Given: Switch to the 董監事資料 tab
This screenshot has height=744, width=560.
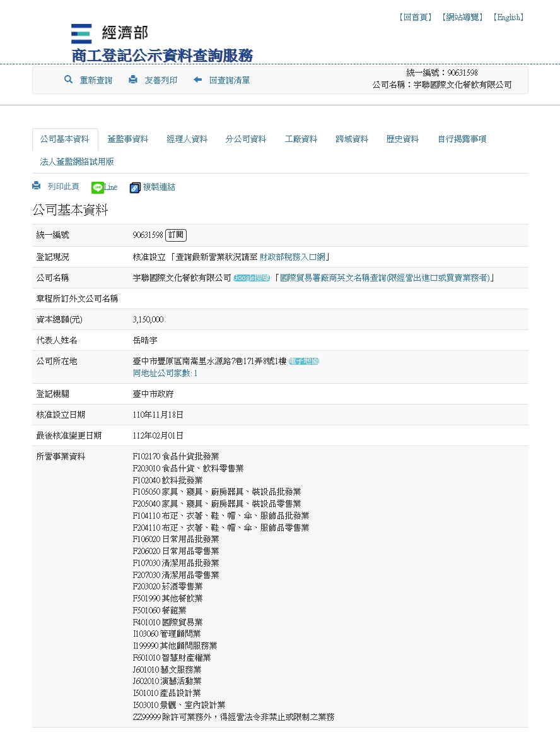Looking at the screenshot, I should [127, 139].
